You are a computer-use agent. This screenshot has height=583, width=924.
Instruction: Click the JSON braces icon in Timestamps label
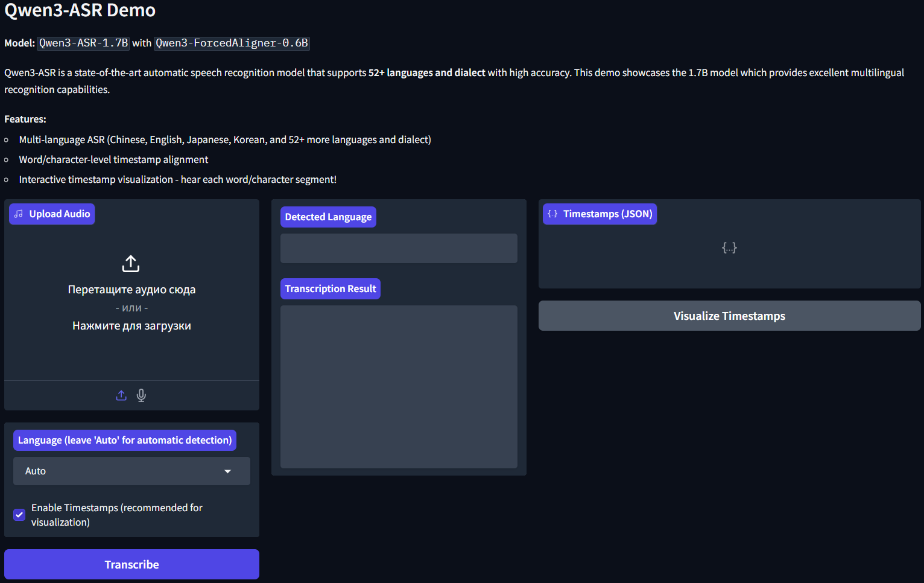pyautogui.click(x=552, y=214)
